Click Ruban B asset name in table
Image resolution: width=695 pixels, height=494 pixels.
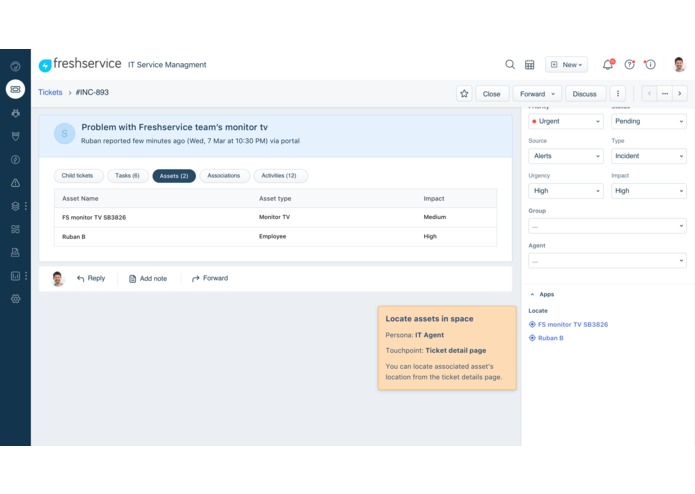[x=74, y=237]
